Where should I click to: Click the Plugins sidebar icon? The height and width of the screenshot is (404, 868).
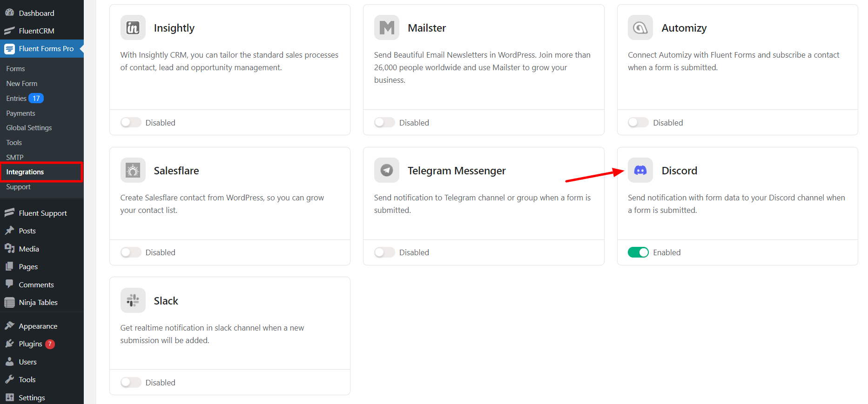[x=9, y=344]
